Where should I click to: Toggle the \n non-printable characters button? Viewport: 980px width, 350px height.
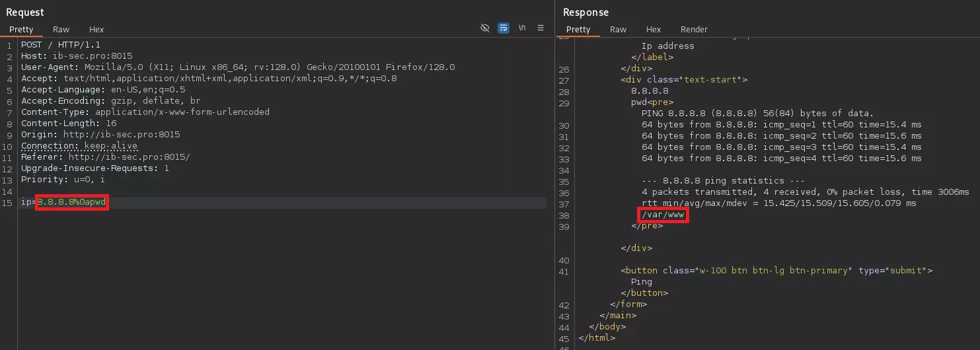[522, 28]
